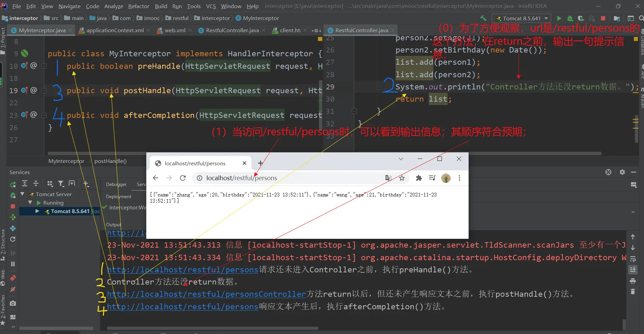Click the print icon in the console sidebar

tap(632, 281)
